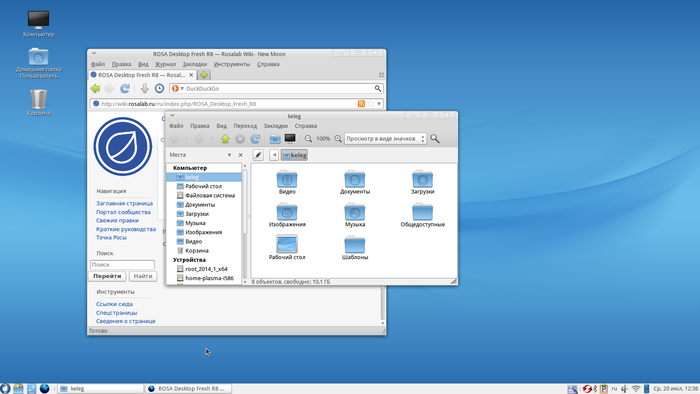This screenshot has height=394, width=700.
Task: Open the 'Закладки' menu in file manager
Action: point(275,126)
